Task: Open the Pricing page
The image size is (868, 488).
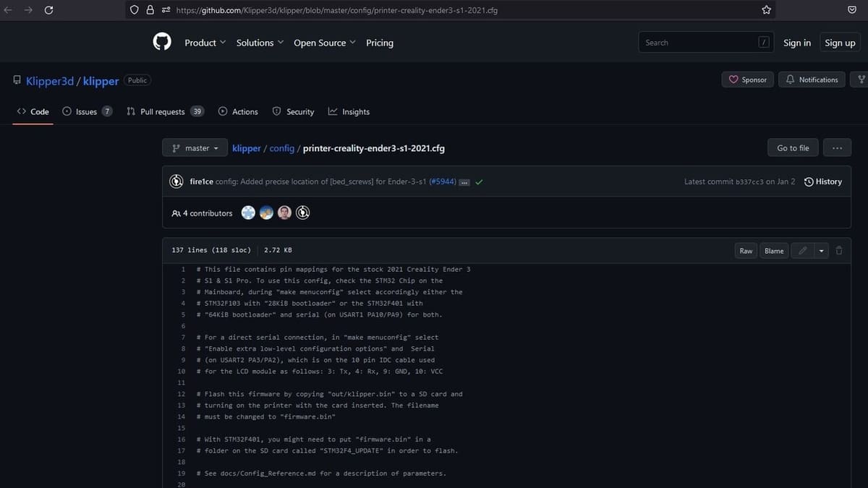Action: pos(380,43)
